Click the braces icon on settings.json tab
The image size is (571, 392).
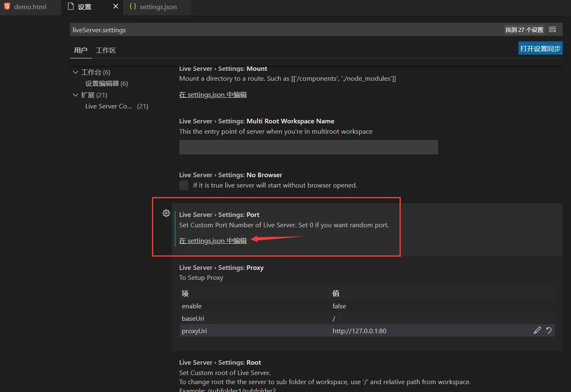[x=133, y=7]
